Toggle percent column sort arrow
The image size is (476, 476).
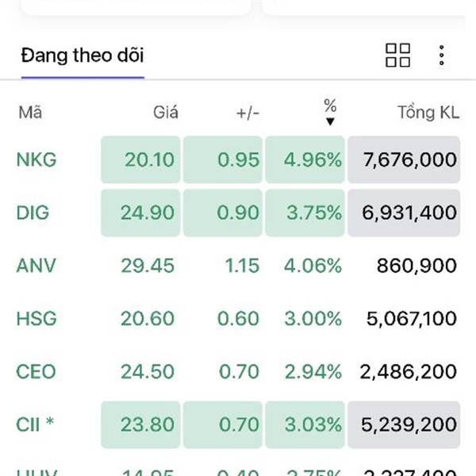(330, 121)
